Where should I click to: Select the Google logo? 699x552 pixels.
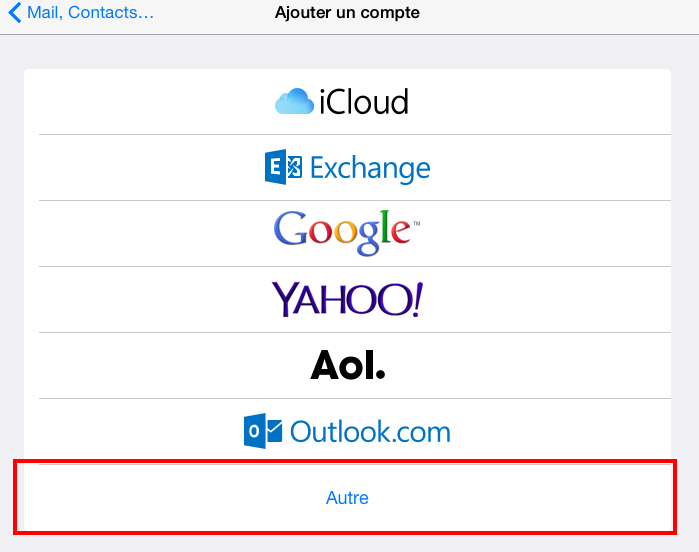pyautogui.click(x=347, y=230)
